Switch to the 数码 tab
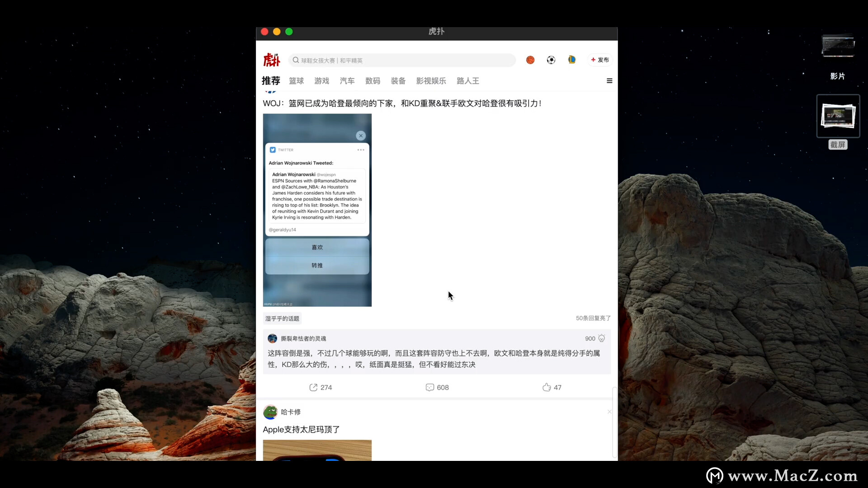 373,81
